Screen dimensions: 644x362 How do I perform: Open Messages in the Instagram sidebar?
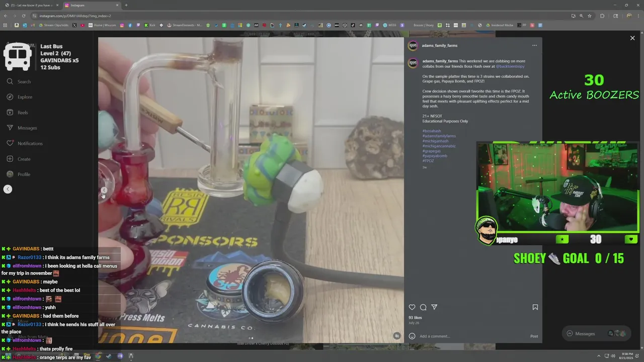tap(22, 128)
